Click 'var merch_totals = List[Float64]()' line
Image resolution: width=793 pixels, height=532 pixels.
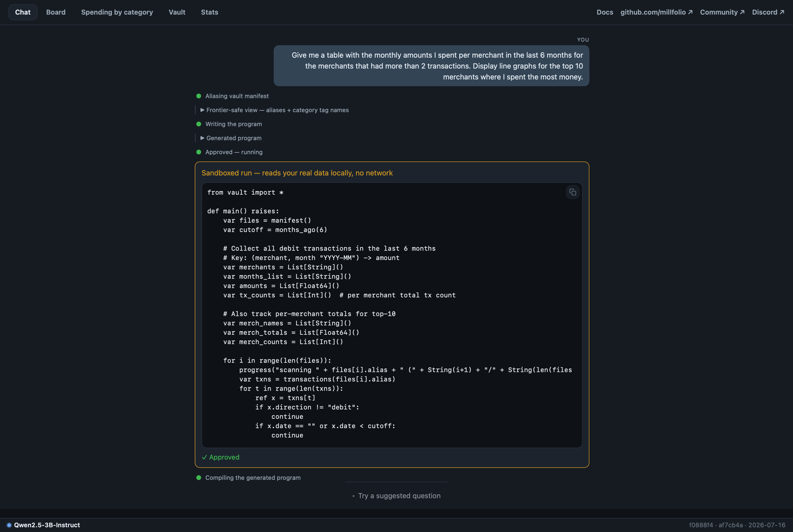pos(291,333)
